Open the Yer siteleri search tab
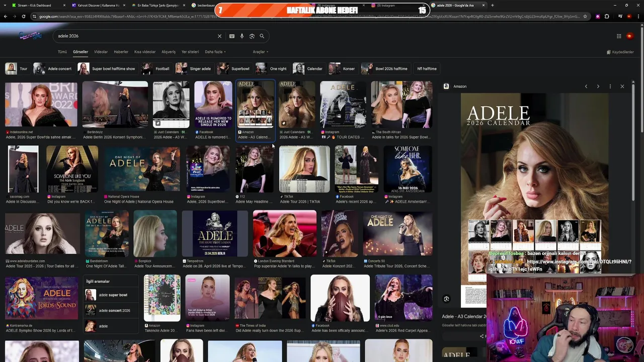The image size is (644, 362). [190, 52]
